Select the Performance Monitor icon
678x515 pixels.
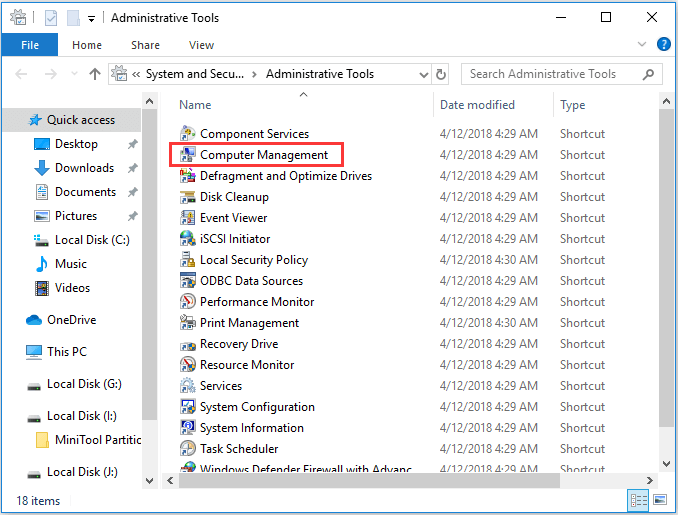click(x=188, y=302)
